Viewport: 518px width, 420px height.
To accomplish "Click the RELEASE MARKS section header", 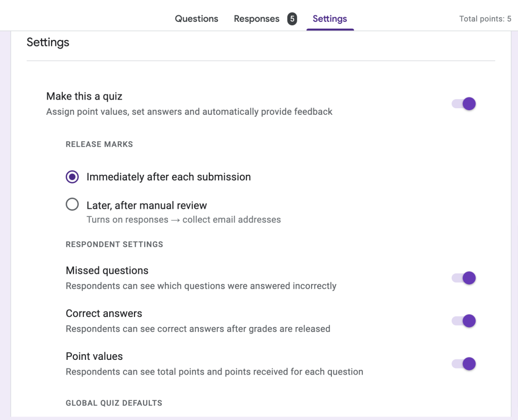I will point(99,144).
